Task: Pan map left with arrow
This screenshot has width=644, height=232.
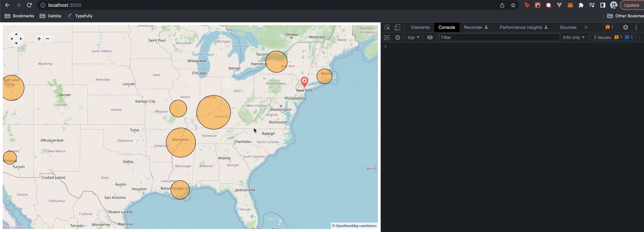Action: (12, 39)
